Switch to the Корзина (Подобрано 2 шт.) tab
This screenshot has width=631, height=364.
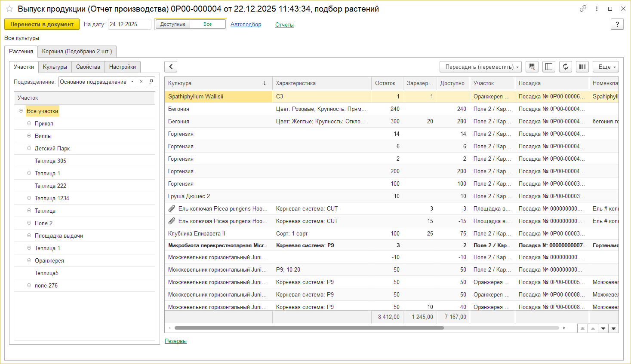tap(77, 52)
